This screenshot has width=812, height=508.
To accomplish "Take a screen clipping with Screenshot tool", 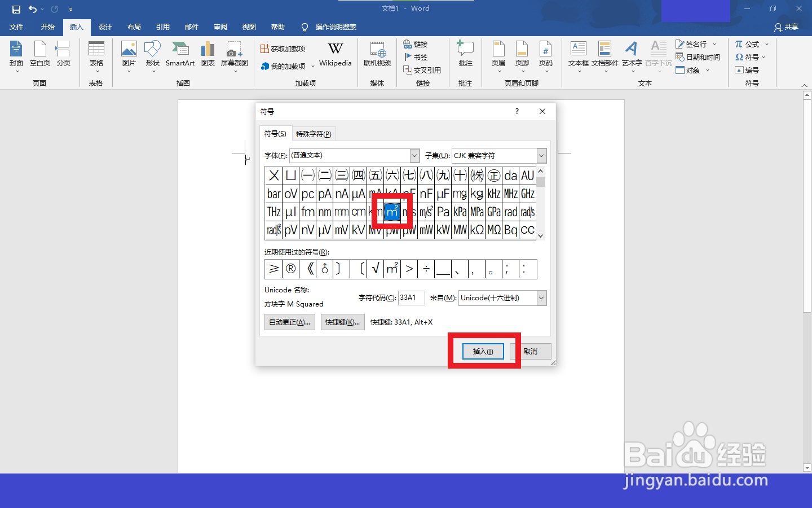I will tap(235, 55).
